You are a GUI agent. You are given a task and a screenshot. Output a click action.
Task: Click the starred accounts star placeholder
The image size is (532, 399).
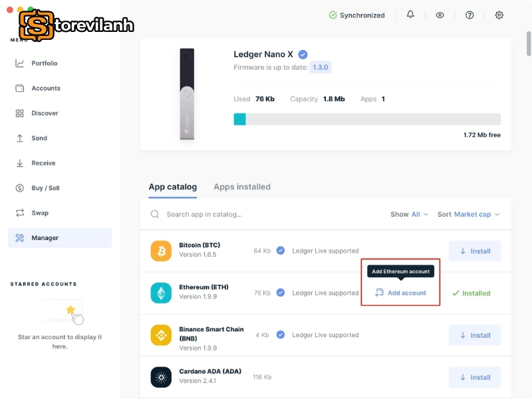click(x=70, y=310)
